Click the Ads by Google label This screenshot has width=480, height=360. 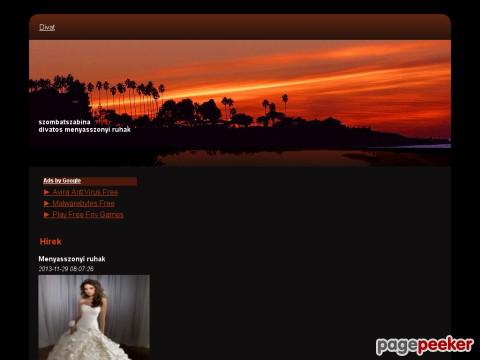(x=62, y=181)
